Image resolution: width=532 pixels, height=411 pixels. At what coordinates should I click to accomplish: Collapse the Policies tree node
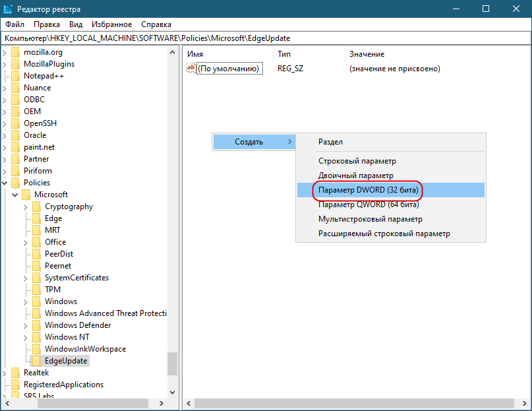coord(5,183)
